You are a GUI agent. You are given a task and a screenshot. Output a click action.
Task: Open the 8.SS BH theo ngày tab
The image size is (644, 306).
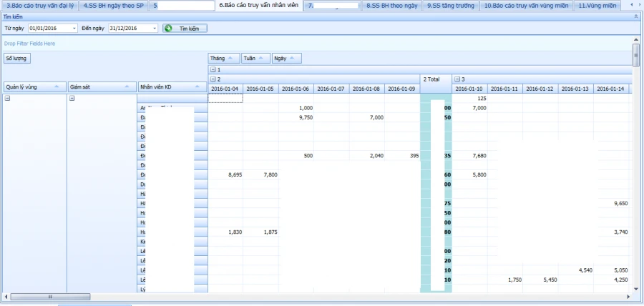tap(392, 6)
